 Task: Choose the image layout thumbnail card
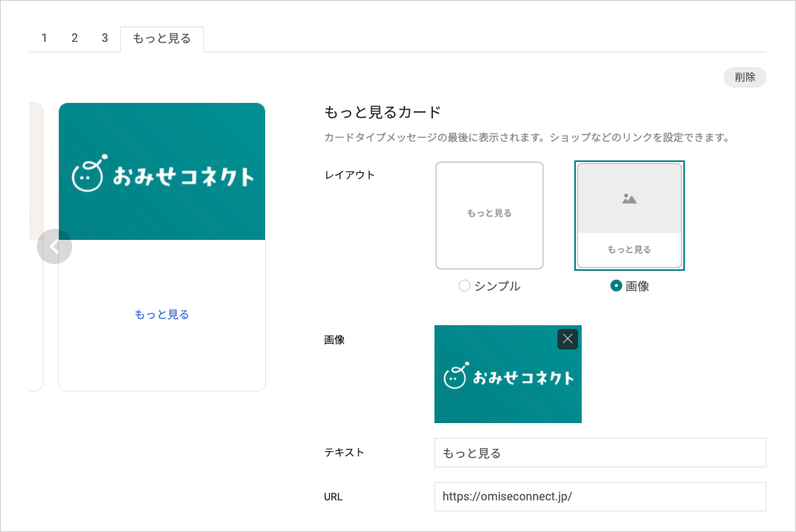tap(630, 216)
